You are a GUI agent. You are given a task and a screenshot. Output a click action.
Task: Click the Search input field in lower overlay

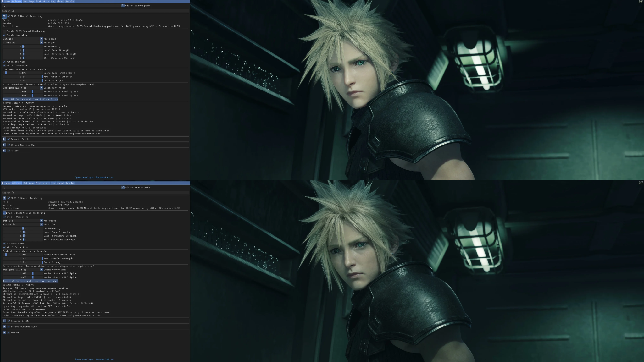coord(95,193)
